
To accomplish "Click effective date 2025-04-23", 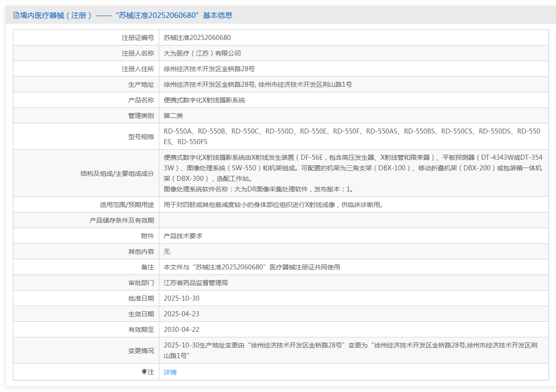I will [x=181, y=314].
